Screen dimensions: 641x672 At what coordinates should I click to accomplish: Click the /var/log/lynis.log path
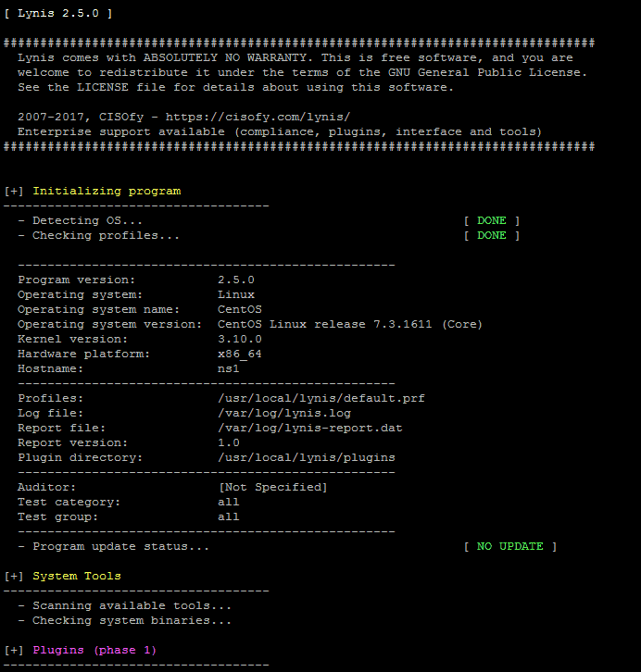point(284,413)
